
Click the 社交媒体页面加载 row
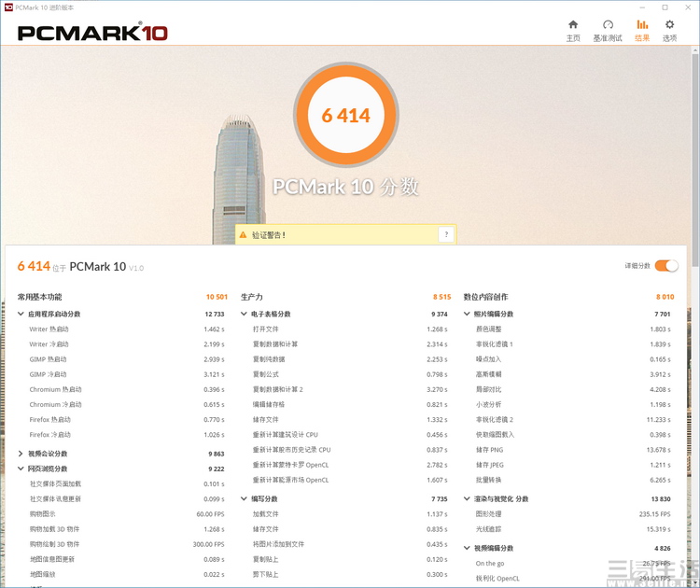[127, 484]
